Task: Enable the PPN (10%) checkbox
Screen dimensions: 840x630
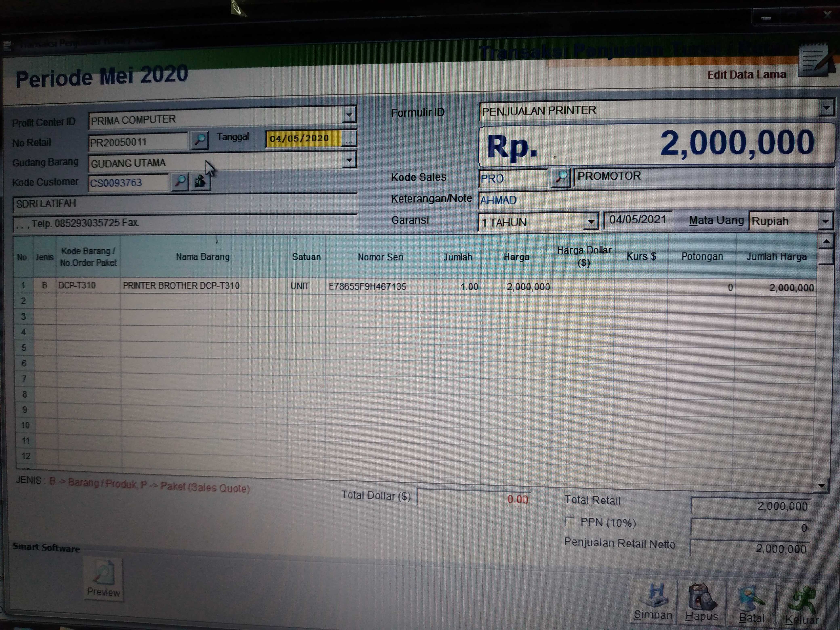Action: [569, 522]
